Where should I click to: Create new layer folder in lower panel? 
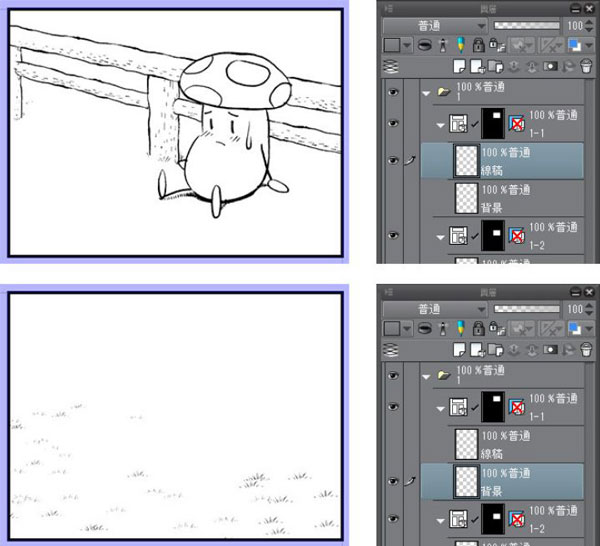tap(496, 349)
